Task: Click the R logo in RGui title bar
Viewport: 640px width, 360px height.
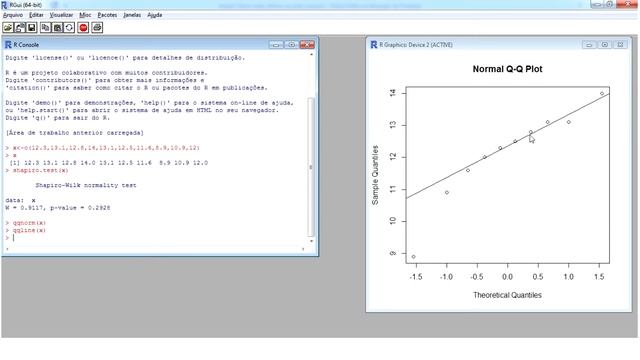Action: click(4, 5)
